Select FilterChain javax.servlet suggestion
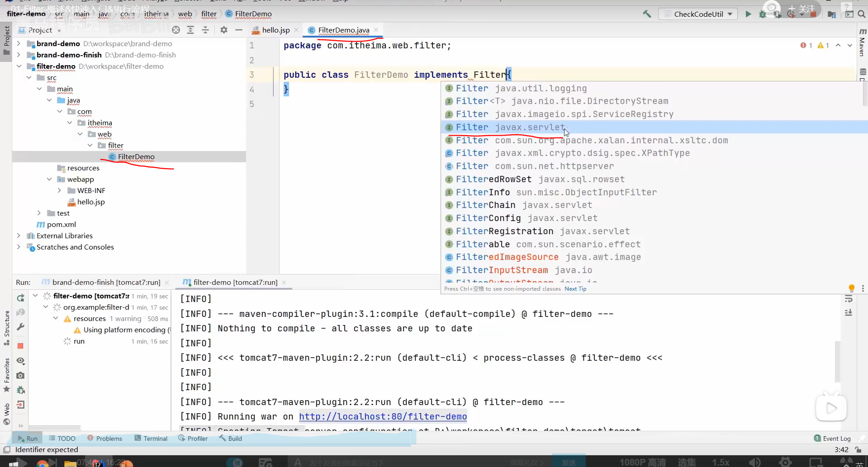This screenshot has width=868, height=467. pos(654,205)
